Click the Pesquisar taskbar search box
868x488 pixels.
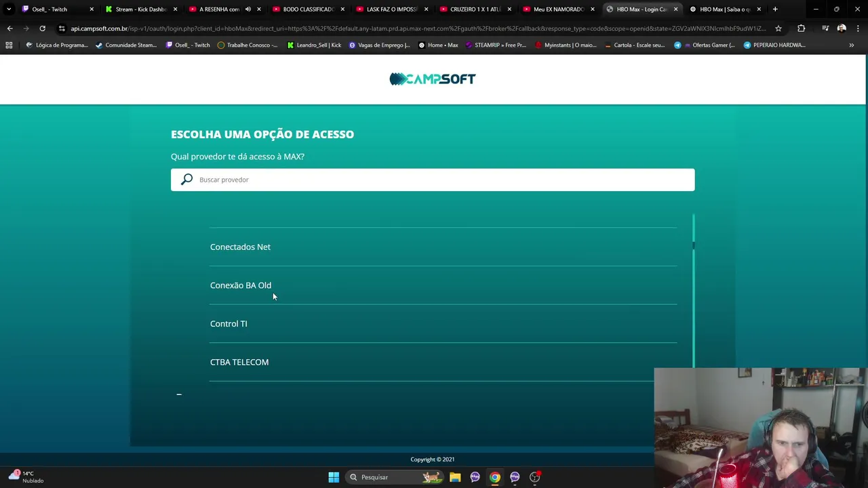click(395, 477)
